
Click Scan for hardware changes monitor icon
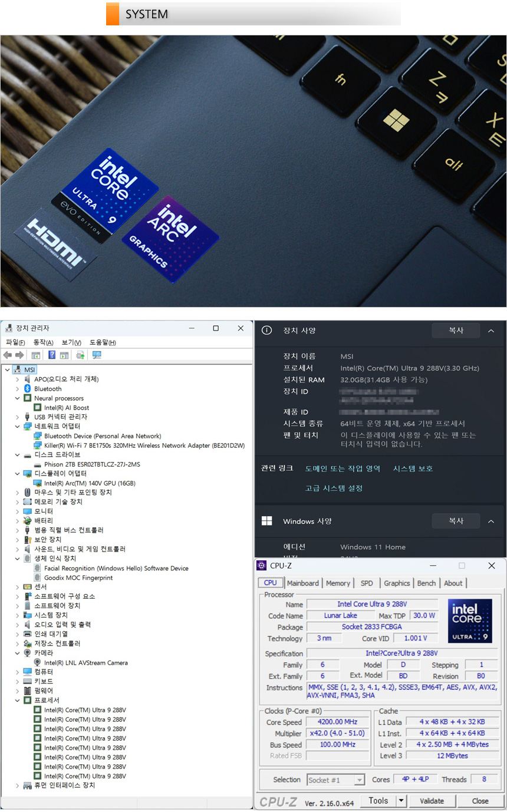tap(97, 355)
